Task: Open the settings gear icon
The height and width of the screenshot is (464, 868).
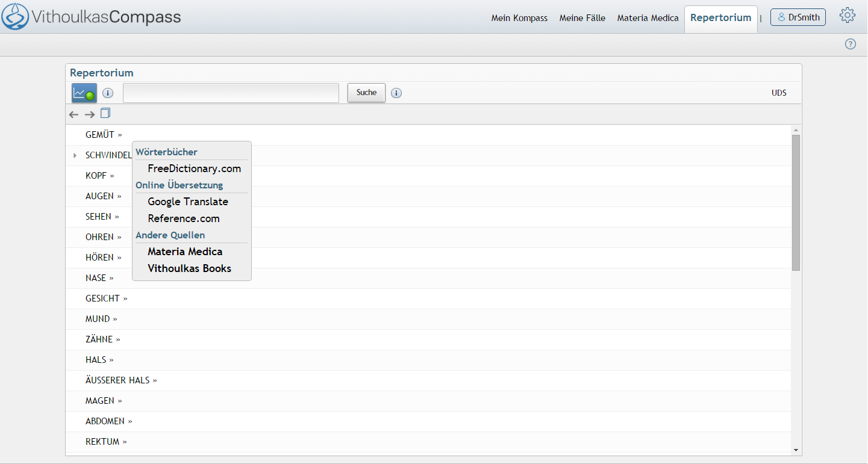Action: pyautogui.click(x=848, y=16)
